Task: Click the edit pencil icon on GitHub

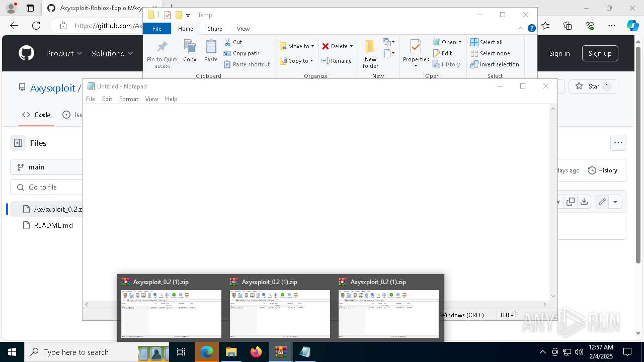Action: pos(602,202)
